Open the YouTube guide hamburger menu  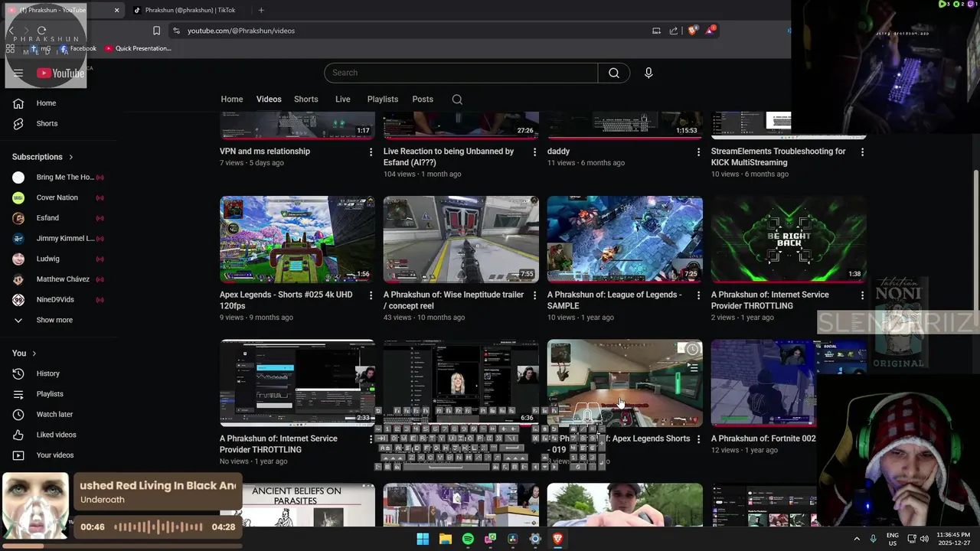(18, 73)
